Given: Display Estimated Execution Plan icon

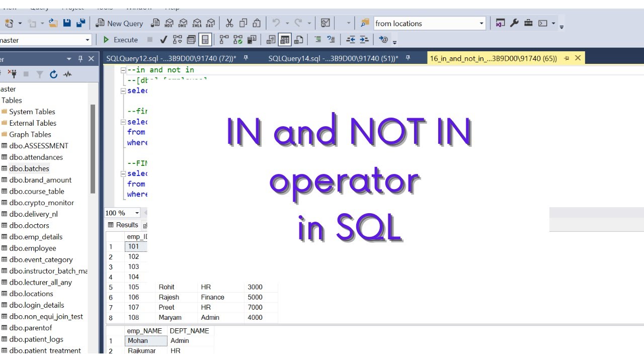Looking at the screenshot, I should (178, 40).
